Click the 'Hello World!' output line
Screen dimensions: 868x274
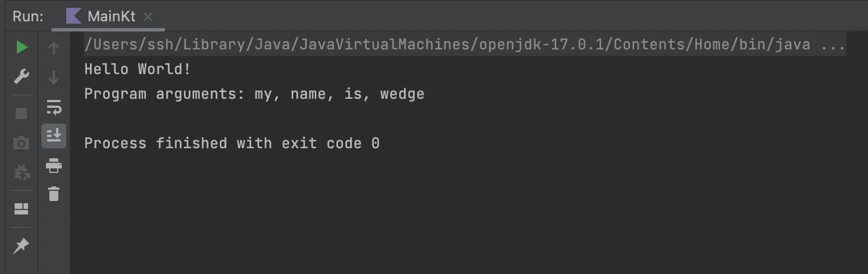click(x=137, y=69)
